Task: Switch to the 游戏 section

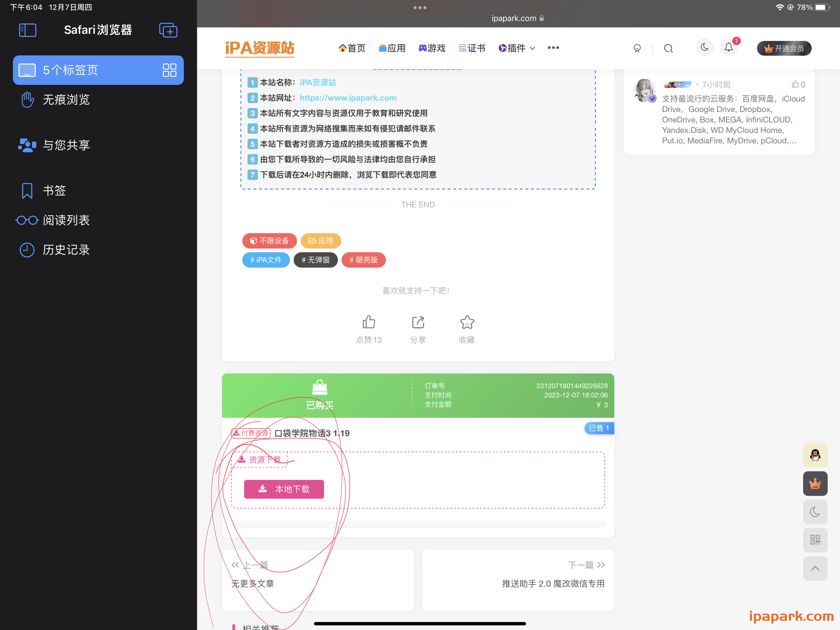Action: 432,48
